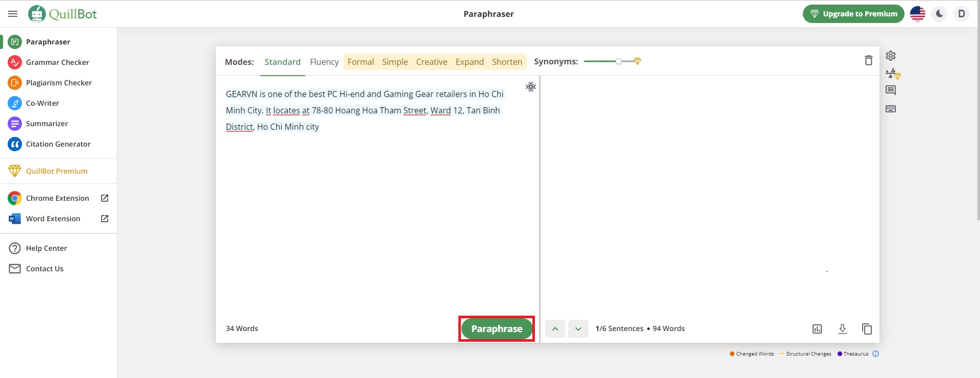Click the QuillBot logo
The width and height of the screenshot is (980, 378).
click(62, 14)
